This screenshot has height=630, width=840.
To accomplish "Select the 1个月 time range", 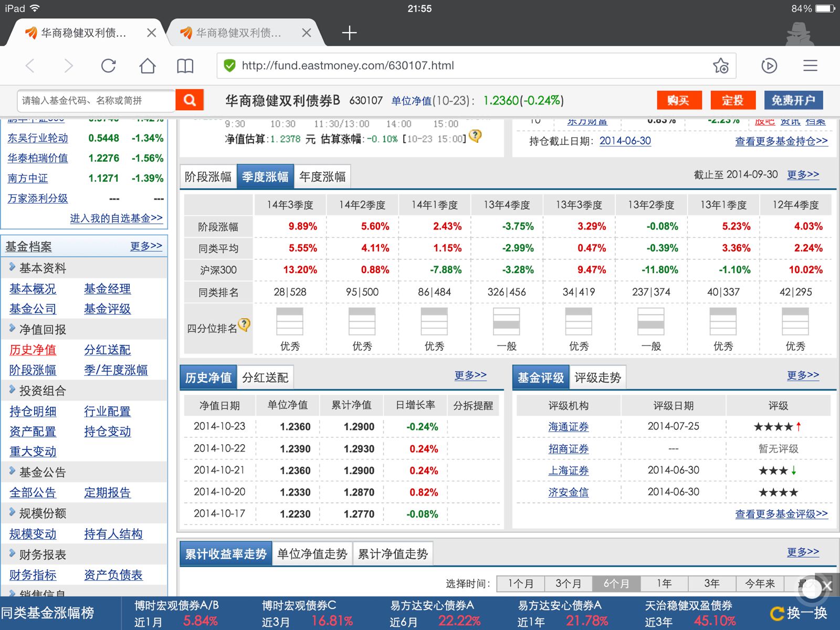I will point(521,584).
